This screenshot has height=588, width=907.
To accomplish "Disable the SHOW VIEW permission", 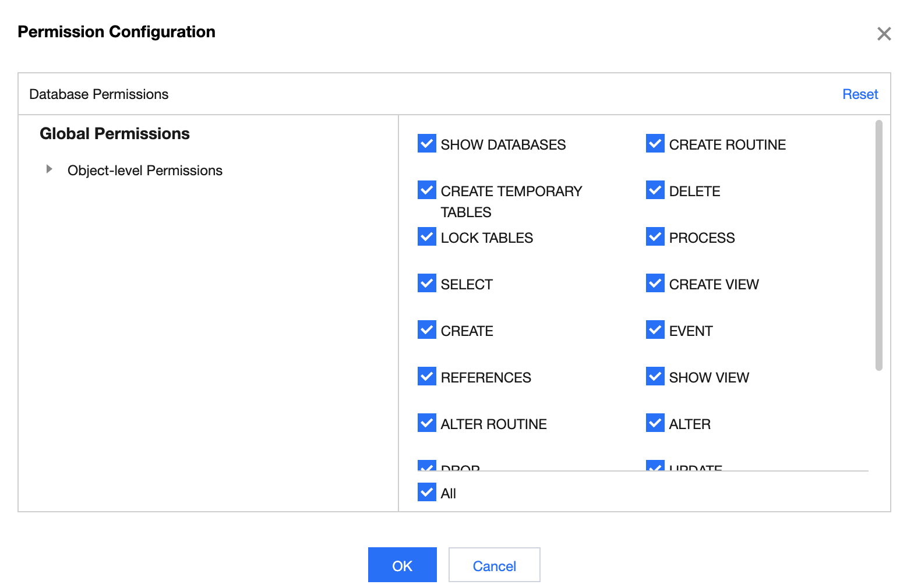I will click(655, 376).
